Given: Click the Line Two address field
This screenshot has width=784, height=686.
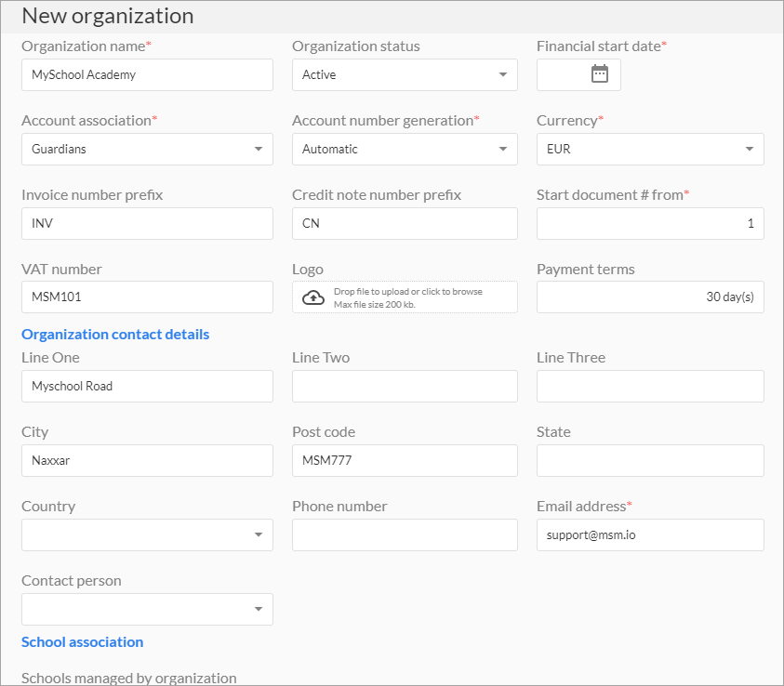Looking at the screenshot, I should 405,386.
